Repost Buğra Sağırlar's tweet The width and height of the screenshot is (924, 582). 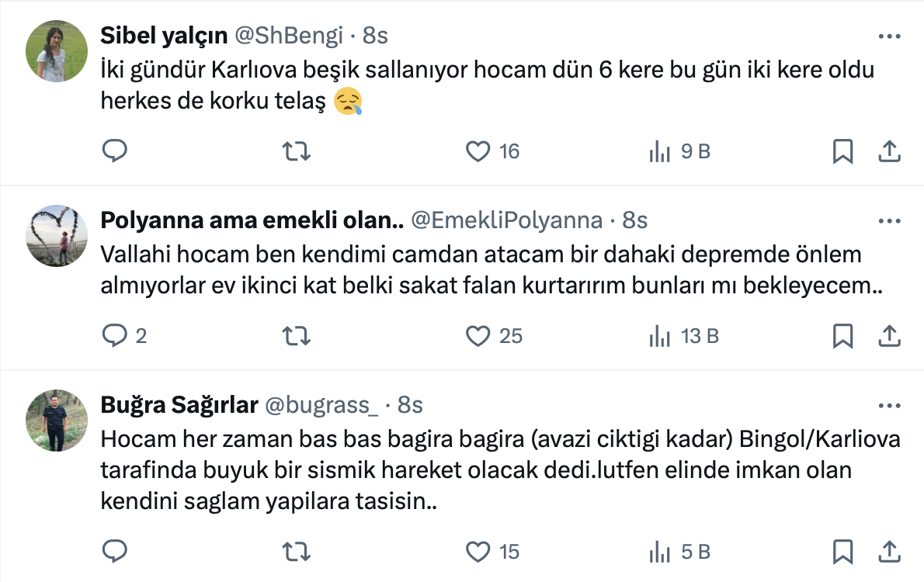click(296, 551)
